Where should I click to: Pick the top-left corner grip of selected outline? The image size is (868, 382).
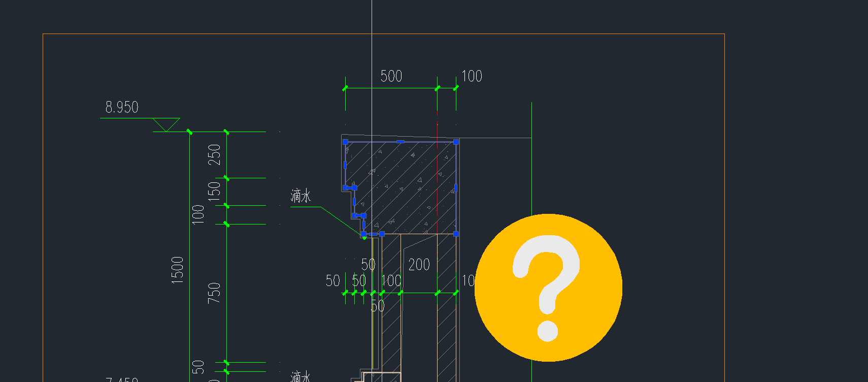pyautogui.click(x=345, y=142)
